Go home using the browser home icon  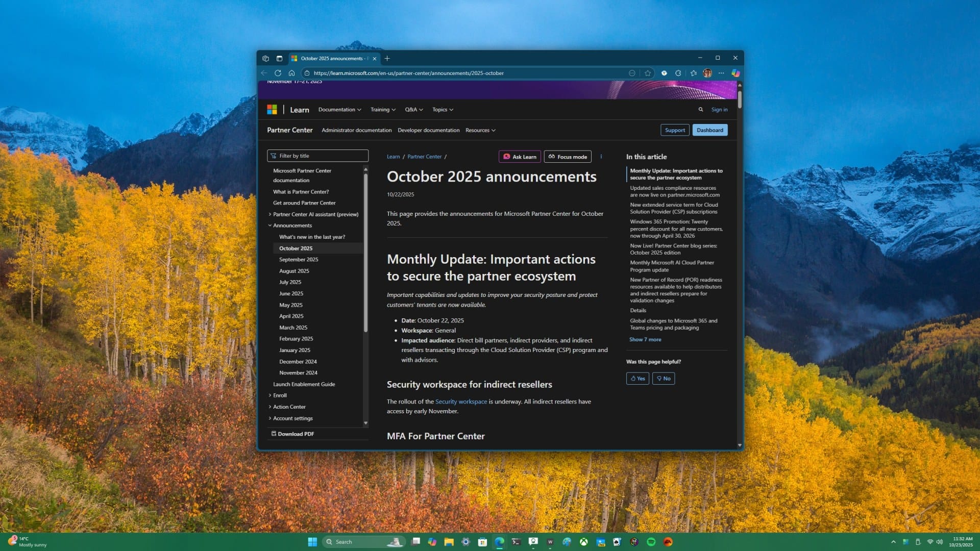coord(291,73)
